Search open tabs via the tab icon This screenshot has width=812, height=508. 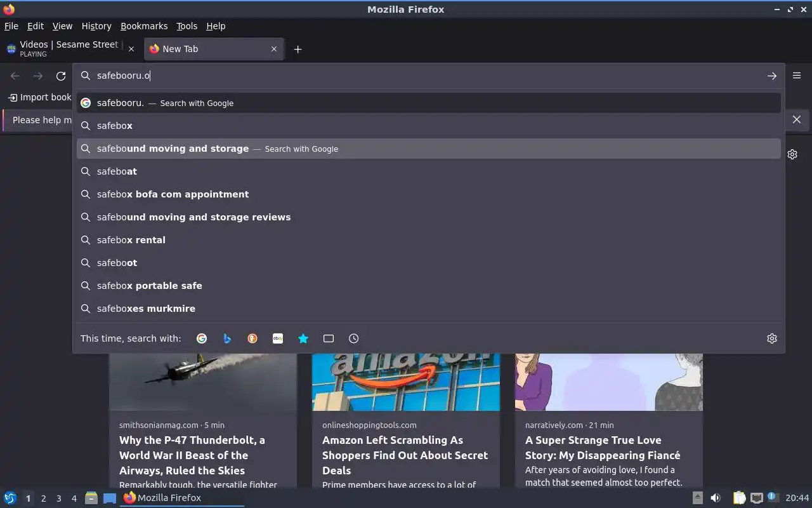(329, 338)
